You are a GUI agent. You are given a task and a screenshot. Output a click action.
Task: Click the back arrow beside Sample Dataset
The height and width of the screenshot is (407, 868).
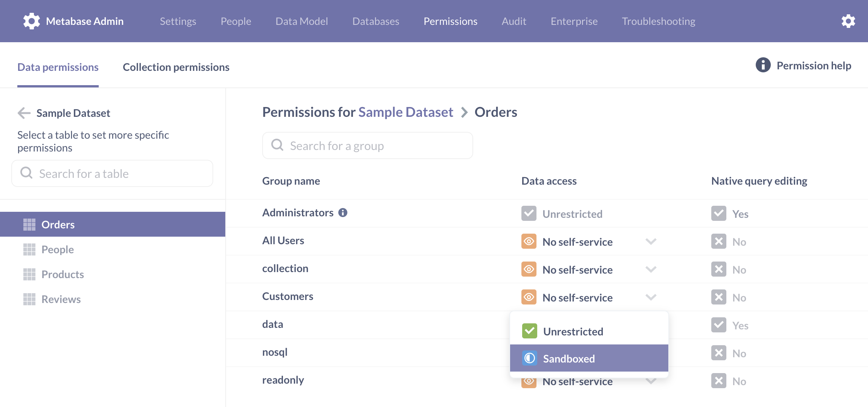tap(24, 113)
